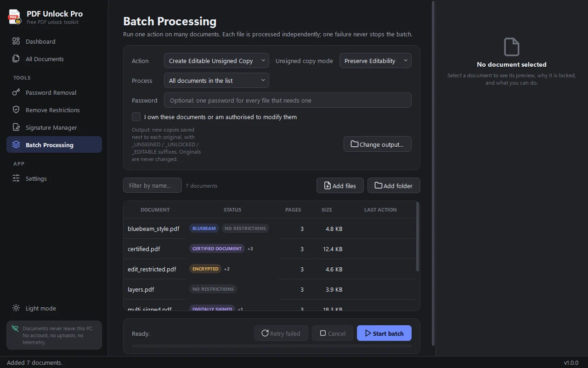
Task: Click NO RESTRICTIONS badge on layers.pdf row
Action: point(213,289)
